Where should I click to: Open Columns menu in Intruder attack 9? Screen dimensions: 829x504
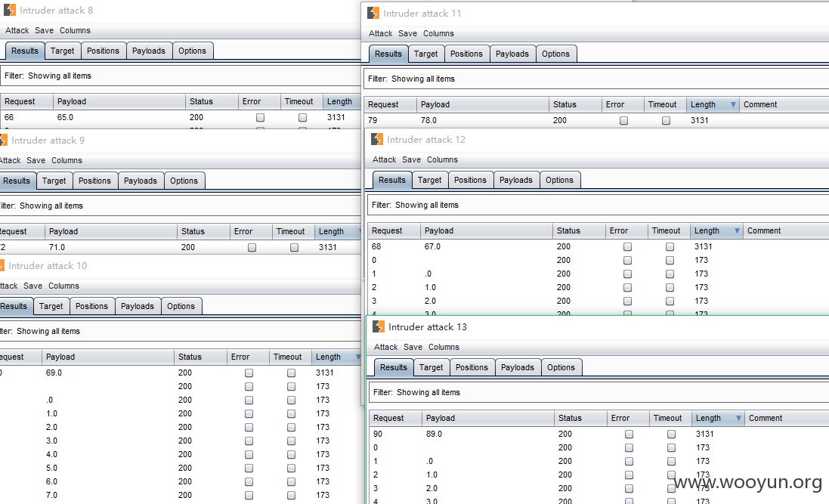pyautogui.click(x=67, y=160)
